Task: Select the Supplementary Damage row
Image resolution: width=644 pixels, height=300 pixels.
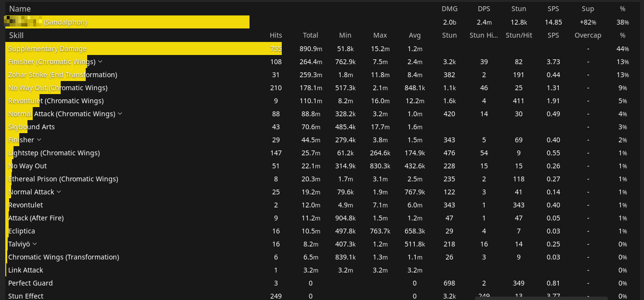Action: pos(322,49)
